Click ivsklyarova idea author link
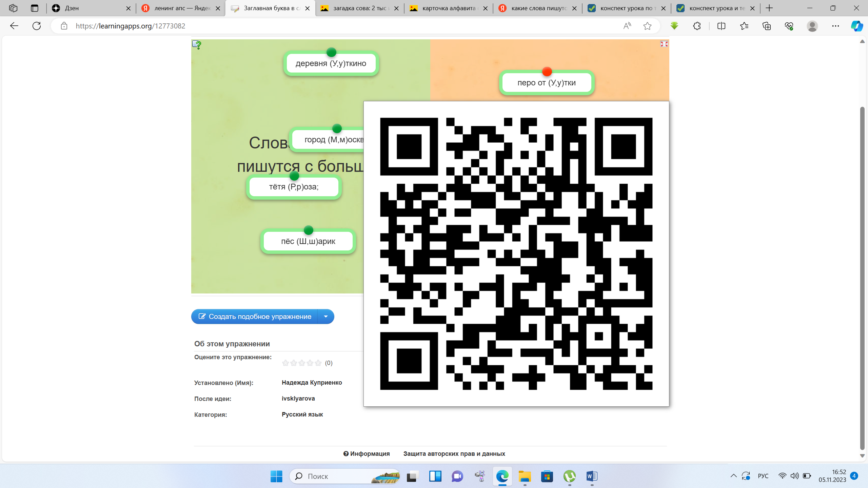This screenshot has height=488, width=868. [298, 398]
